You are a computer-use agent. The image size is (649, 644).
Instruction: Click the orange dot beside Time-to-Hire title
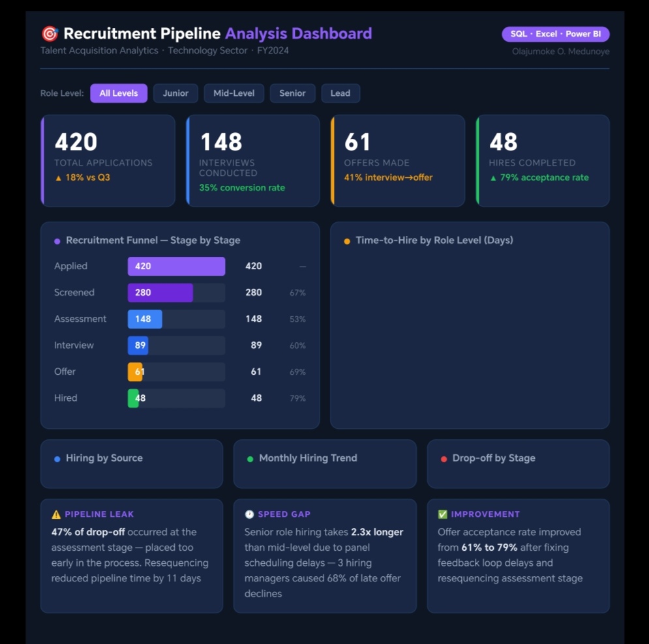click(x=347, y=241)
